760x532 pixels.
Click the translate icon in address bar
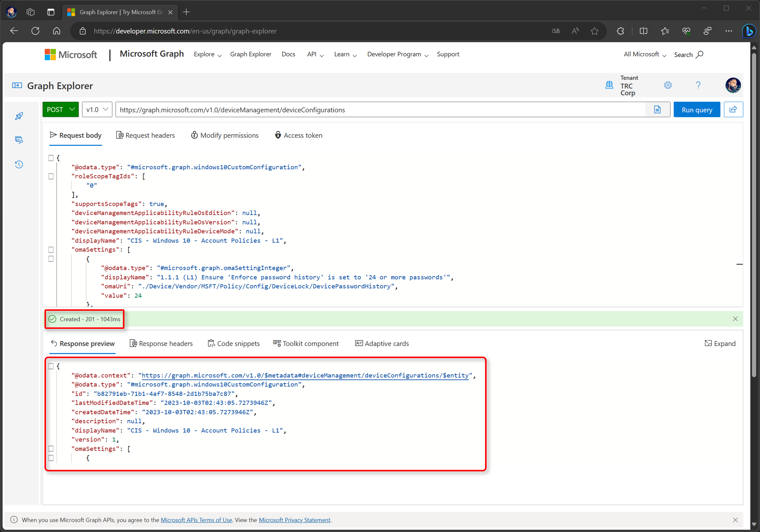(556, 31)
